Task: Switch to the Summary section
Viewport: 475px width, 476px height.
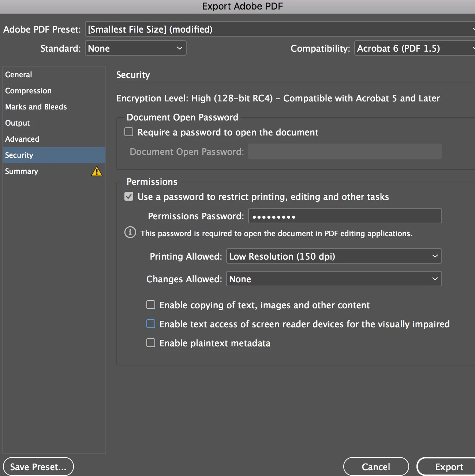Action: (x=54, y=171)
